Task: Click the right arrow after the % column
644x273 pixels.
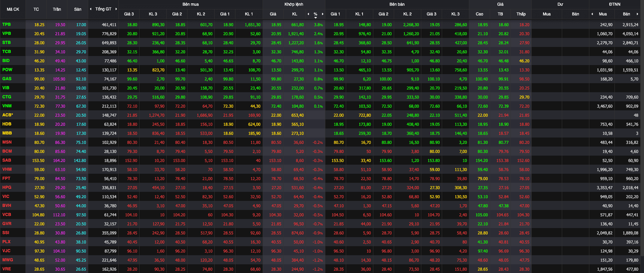Action: coord(323,14)
